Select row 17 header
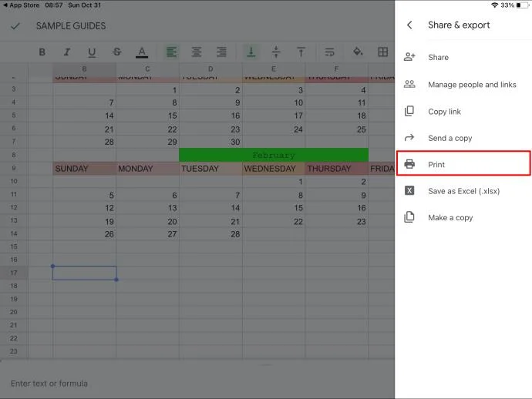The image size is (532, 399). [x=14, y=273]
